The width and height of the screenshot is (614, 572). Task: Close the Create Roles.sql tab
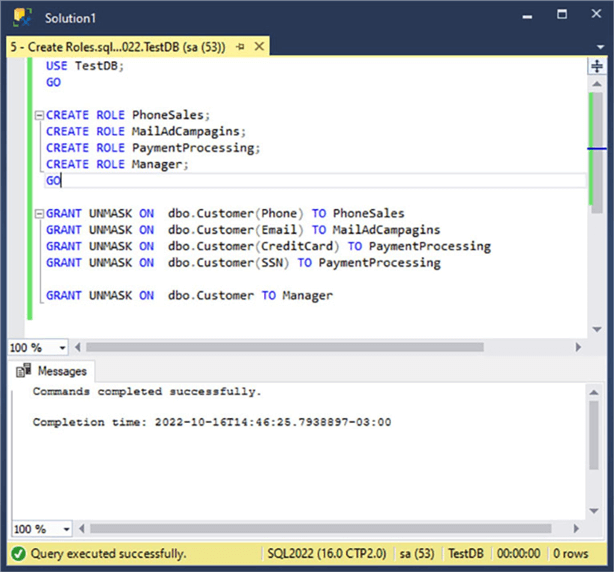click(x=259, y=47)
